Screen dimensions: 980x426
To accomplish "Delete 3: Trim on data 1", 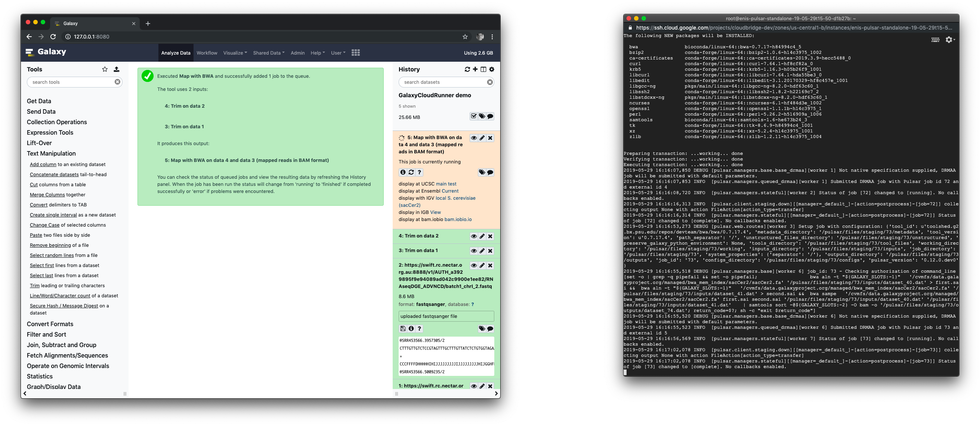I will (x=490, y=251).
